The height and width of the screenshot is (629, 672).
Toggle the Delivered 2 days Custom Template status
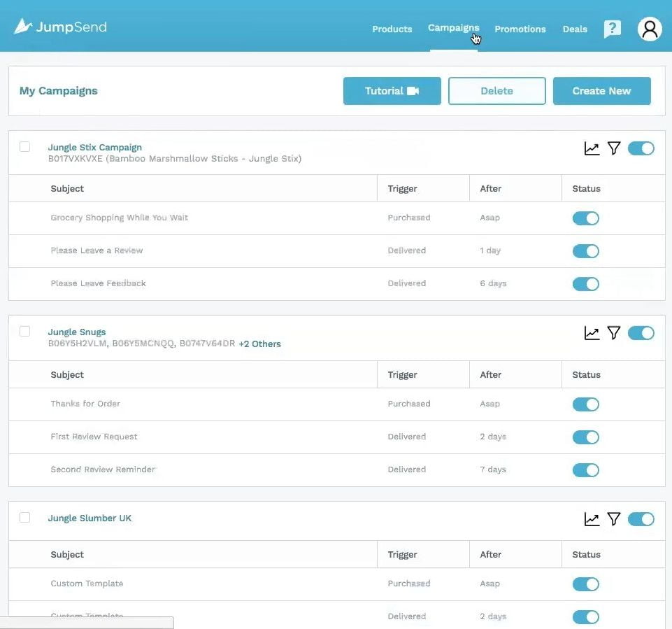pyautogui.click(x=585, y=617)
